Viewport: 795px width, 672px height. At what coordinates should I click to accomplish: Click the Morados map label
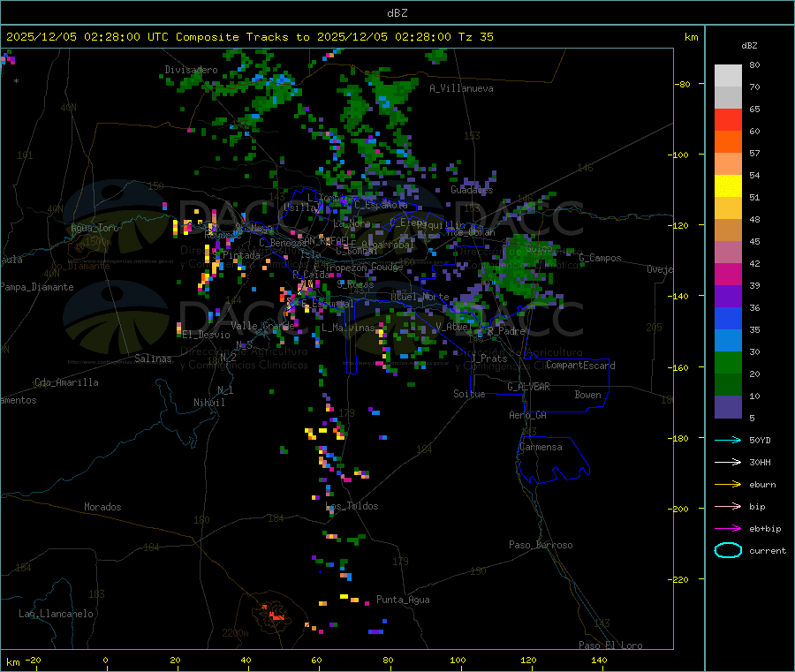[102, 507]
